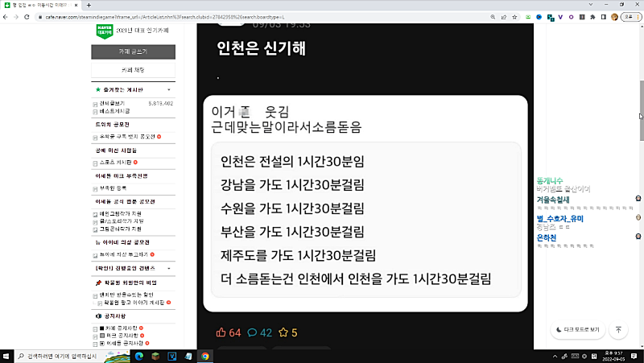Viewport: 644px width, 363px height.
Task: Open Chrome profile avatar
Action: (614, 17)
